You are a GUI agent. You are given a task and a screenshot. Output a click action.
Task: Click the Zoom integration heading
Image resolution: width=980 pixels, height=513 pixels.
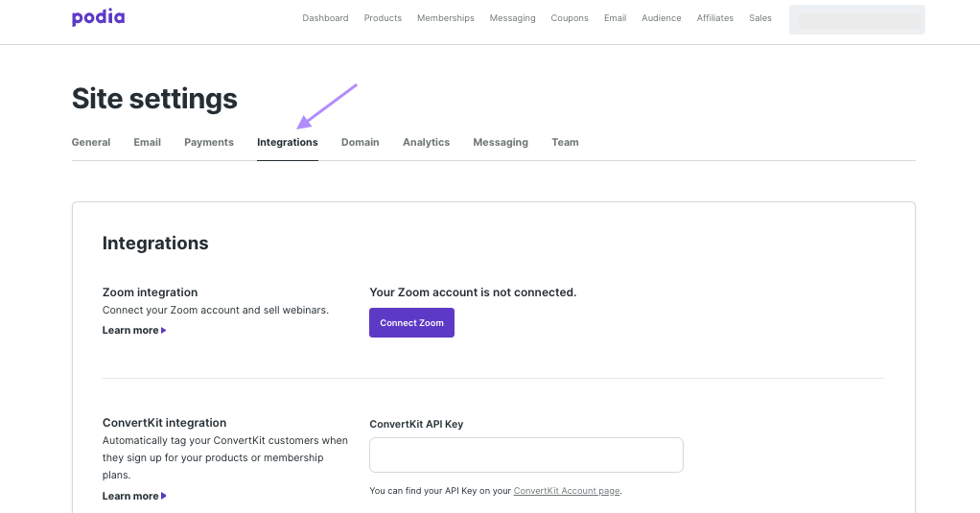tap(150, 291)
